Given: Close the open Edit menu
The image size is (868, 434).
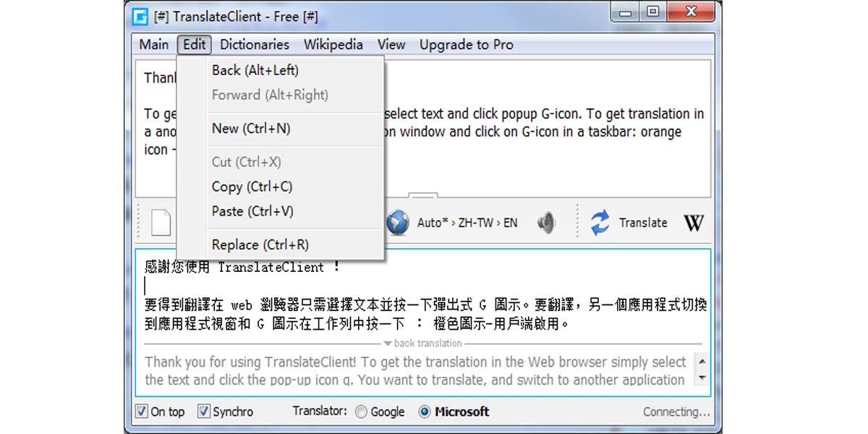Looking at the screenshot, I should click(195, 45).
